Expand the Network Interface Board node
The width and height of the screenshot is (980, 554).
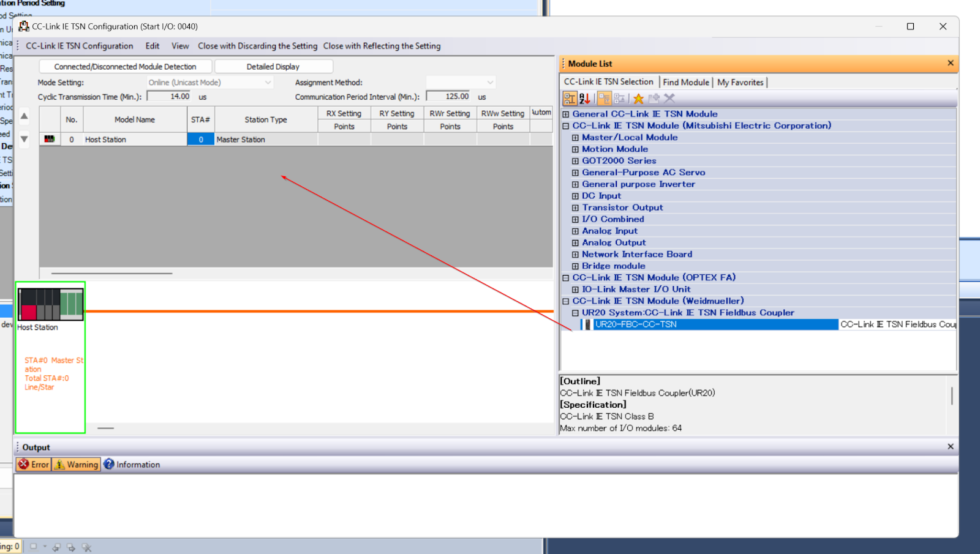click(x=575, y=255)
